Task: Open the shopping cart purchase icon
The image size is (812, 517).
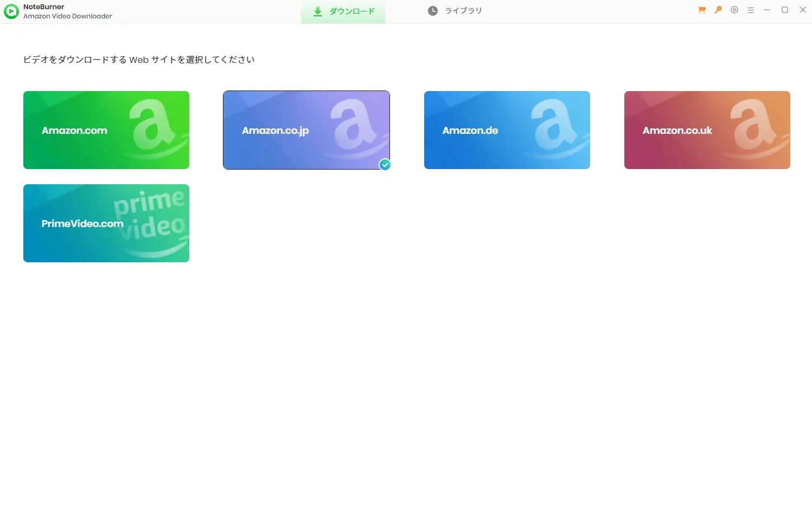Action: click(702, 10)
